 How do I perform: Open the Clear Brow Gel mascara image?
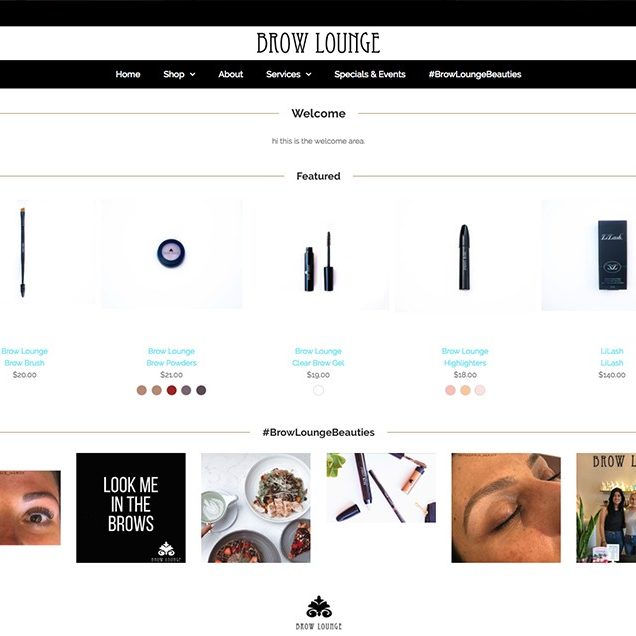318,255
